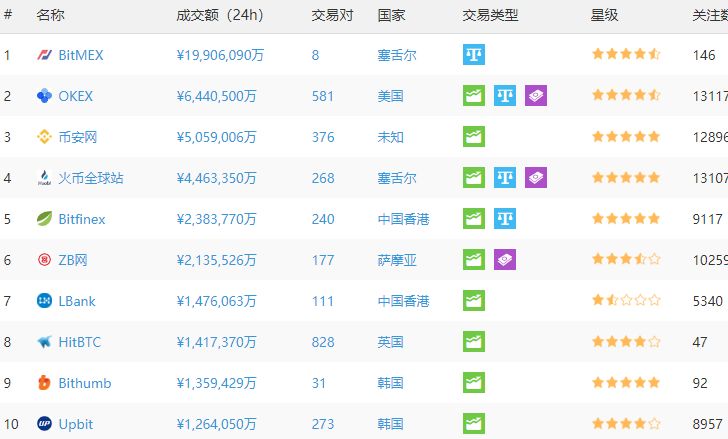
Task: Click LBank's green spot trading icon
Action: 474,300
